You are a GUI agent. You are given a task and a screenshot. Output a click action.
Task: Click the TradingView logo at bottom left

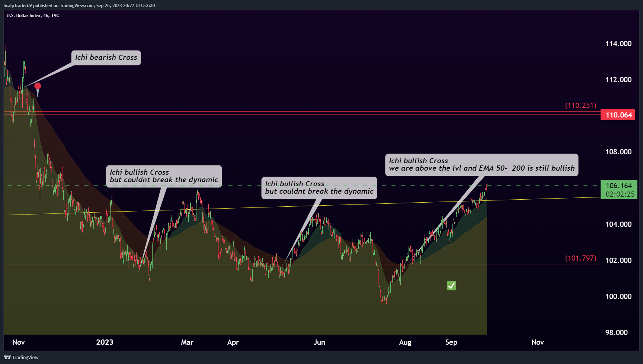[x=21, y=357]
